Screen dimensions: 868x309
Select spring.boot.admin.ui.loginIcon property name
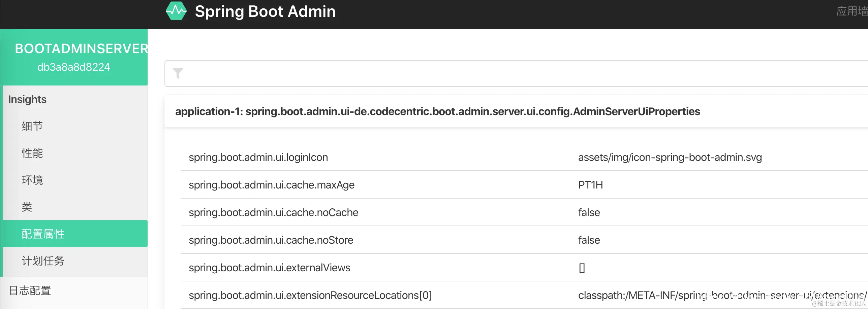(258, 157)
